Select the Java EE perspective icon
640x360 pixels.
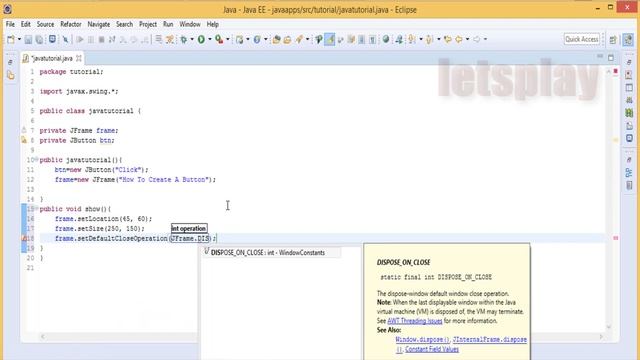coord(628,40)
